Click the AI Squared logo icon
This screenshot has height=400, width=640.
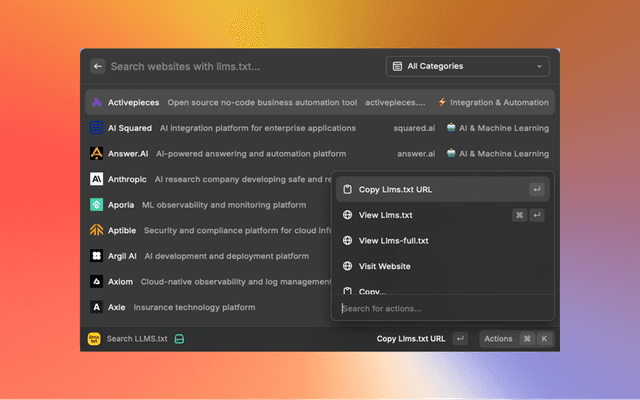[97, 128]
